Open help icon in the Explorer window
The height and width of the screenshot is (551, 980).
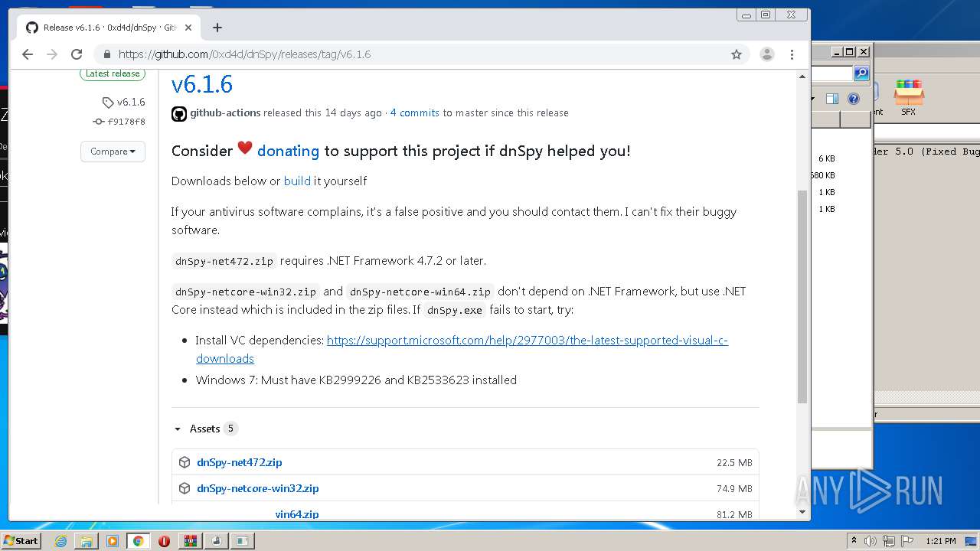click(x=854, y=99)
